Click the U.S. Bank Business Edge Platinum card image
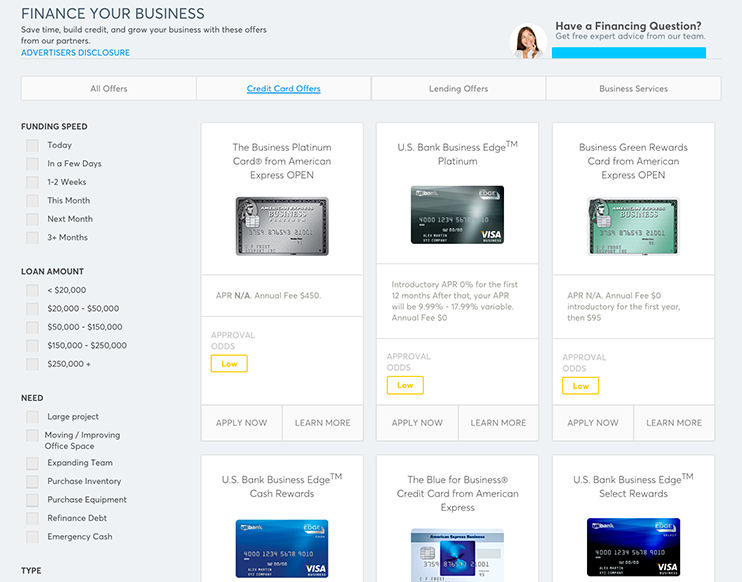 [x=457, y=215]
